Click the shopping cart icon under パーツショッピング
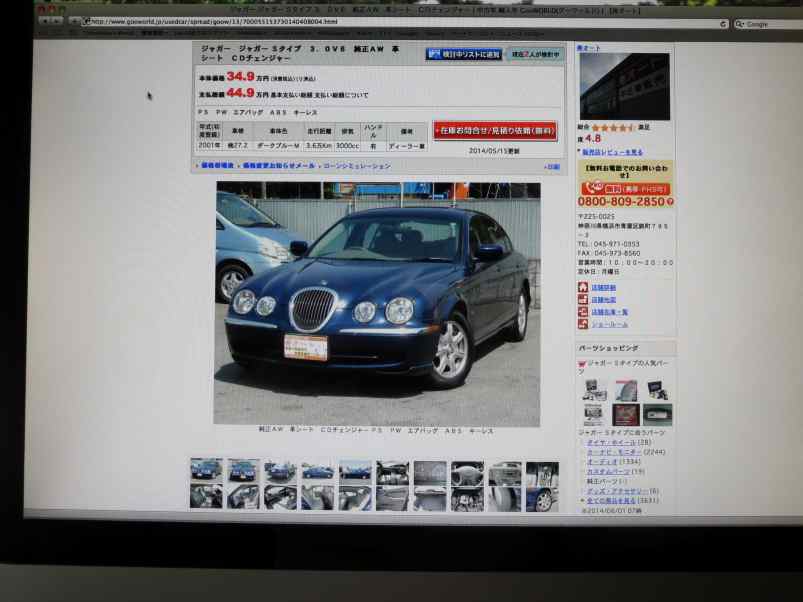803x602 pixels. click(x=582, y=364)
